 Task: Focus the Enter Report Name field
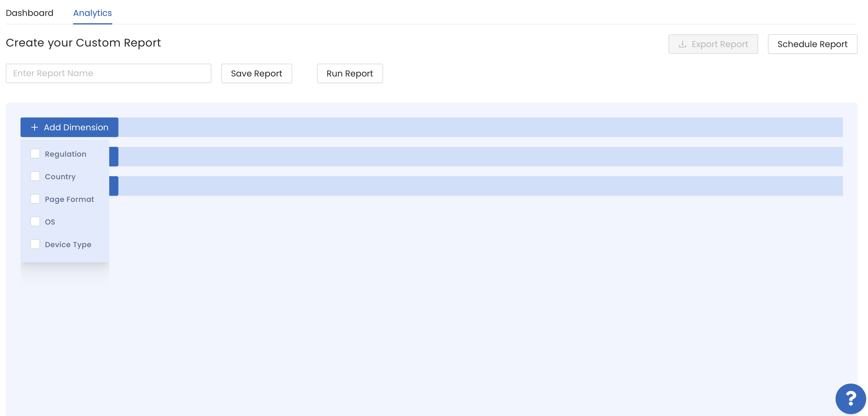point(109,73)
